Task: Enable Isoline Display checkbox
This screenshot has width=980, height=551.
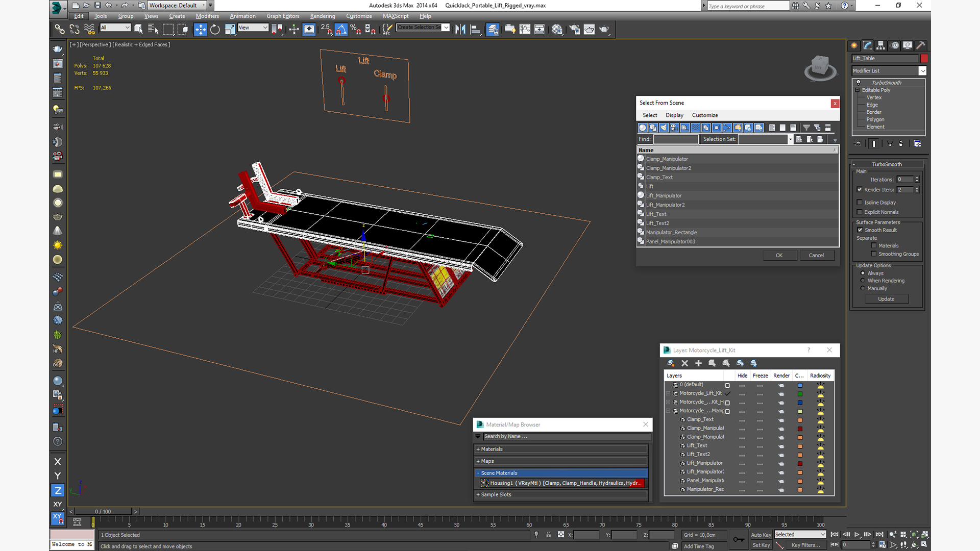Action: [860, 203]
